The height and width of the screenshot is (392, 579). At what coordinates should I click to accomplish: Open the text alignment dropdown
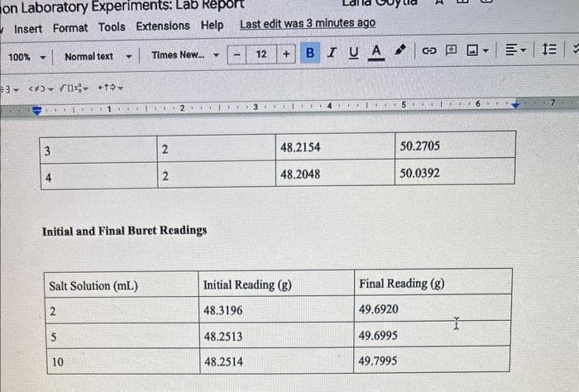click(515, 49)
